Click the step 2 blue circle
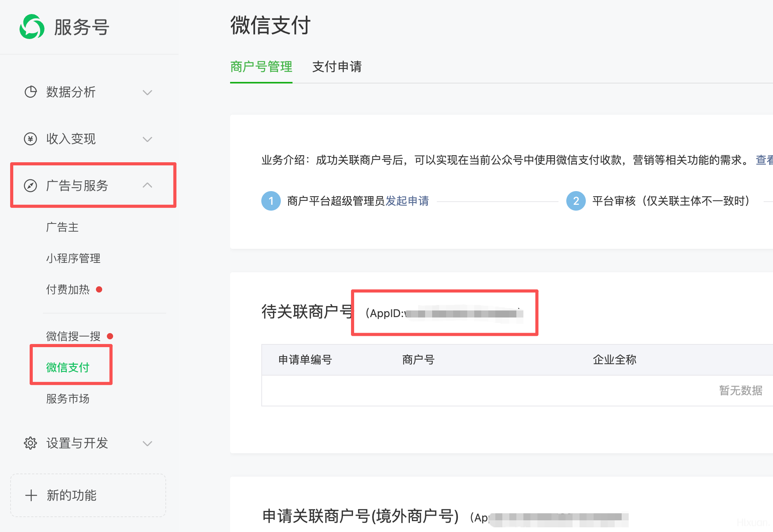This screenshot has width=773, height=532. click(576, 201)
